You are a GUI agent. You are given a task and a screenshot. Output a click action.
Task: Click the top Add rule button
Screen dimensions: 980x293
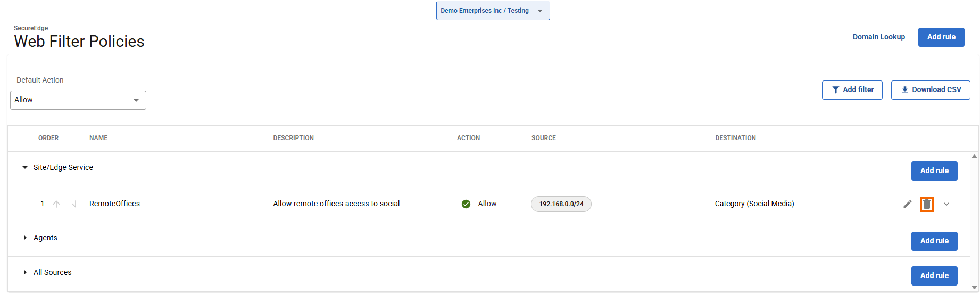pos(941,37)
